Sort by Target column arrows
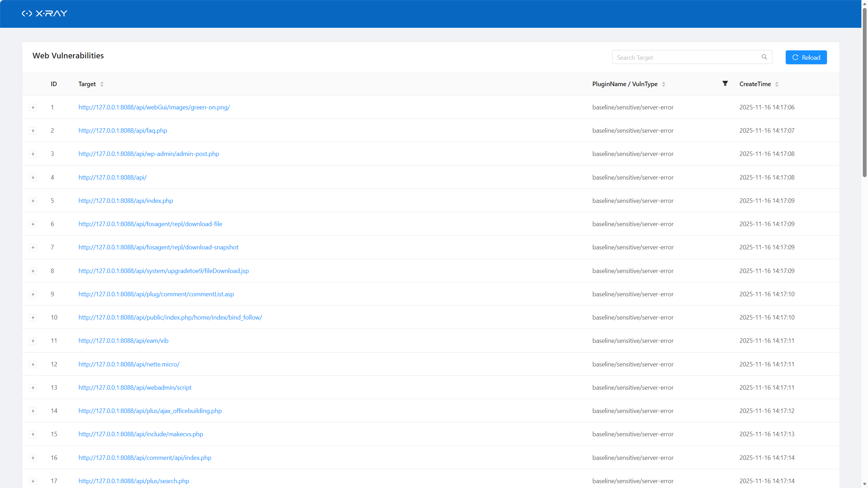Image resolution: width=868 pixels, height=488 pixels. pos(102,84)
